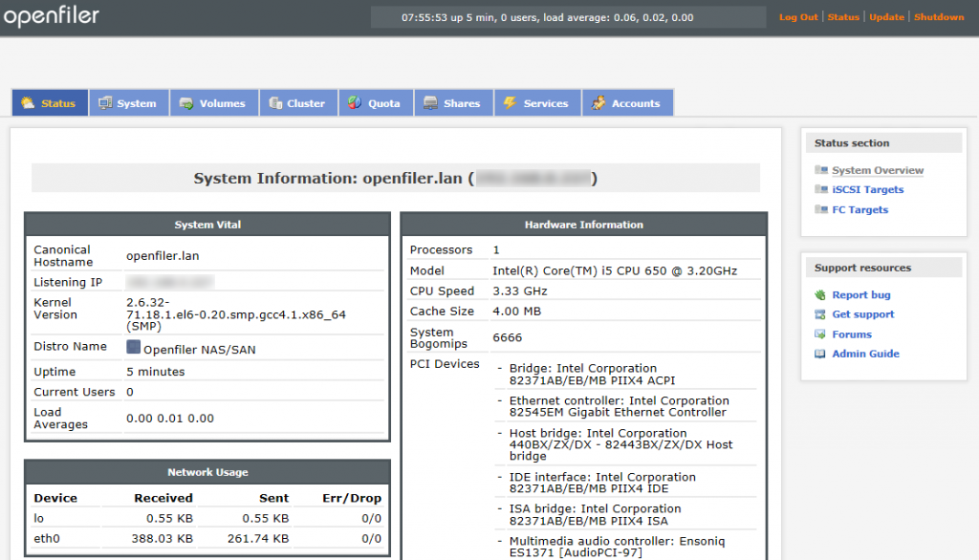The height and width of the screenshot is (560, 979).
Task: Click the disk icon on Volumes tab
Action: tap(186, 103)
